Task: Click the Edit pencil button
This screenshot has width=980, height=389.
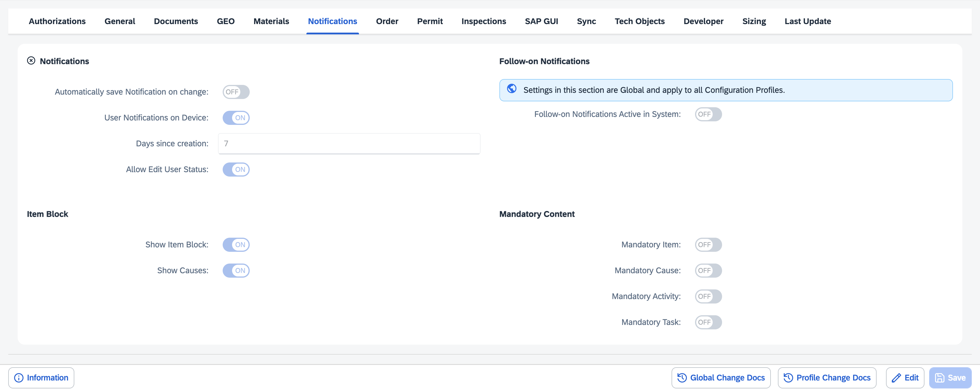Action: pyautogui.click(x=905, y=378)
